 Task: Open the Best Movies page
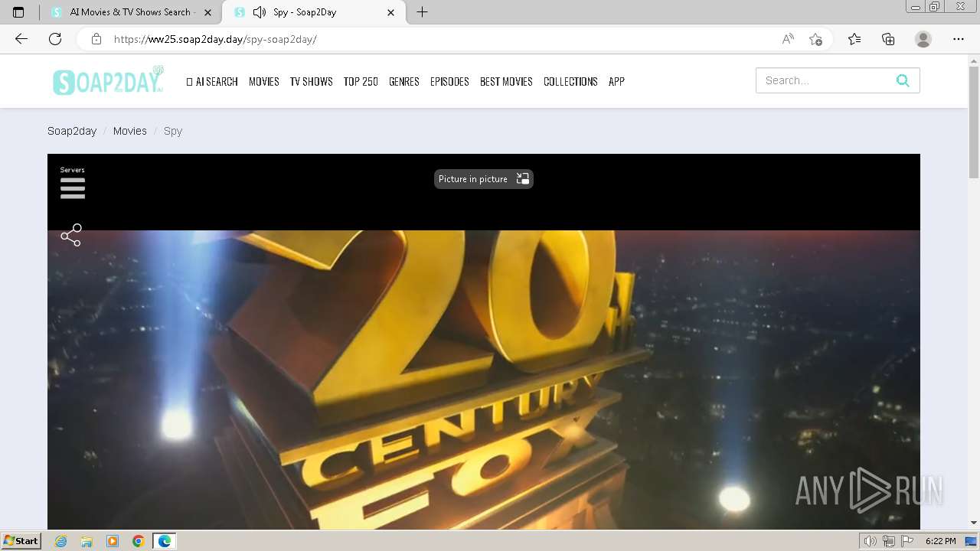(506, 81)
